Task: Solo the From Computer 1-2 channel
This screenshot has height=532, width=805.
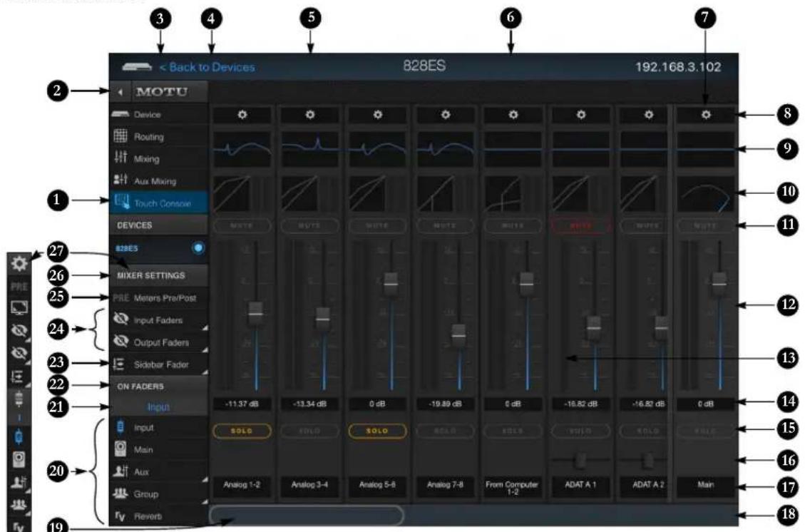Action: (x=513, y=431)
